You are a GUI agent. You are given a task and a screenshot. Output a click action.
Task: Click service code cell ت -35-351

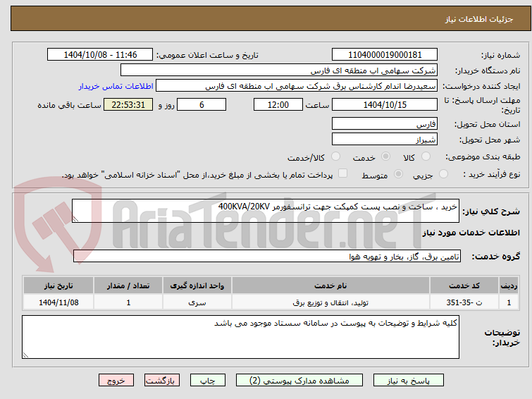click(464, 302)
